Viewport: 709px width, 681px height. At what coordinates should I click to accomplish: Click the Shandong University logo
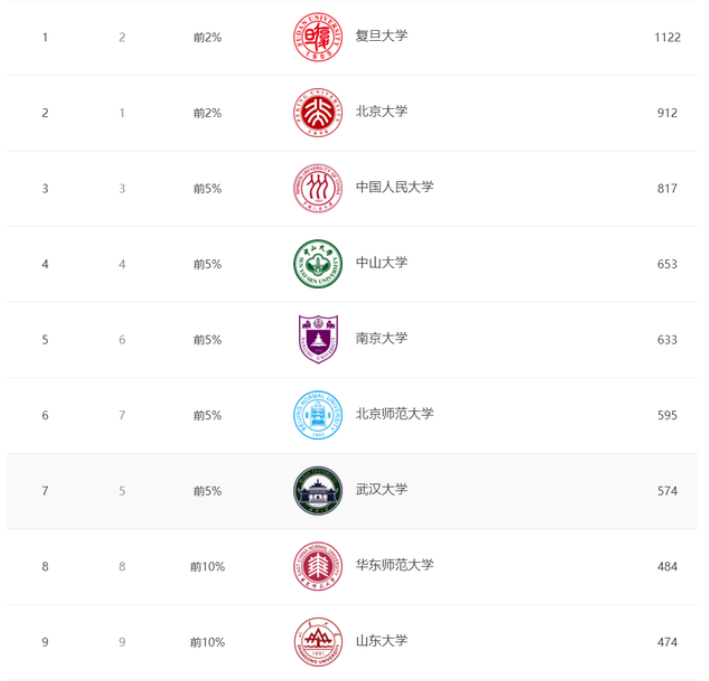click(x=316, y=642)
